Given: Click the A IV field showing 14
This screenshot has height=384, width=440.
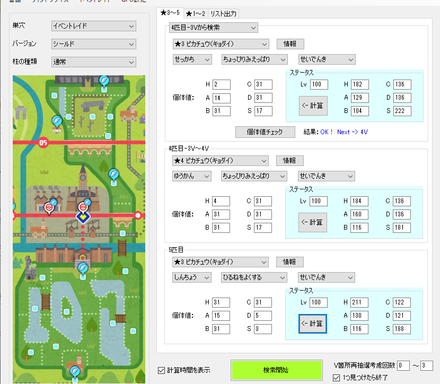Looking at the screenshot, I should tap(221, 98).
